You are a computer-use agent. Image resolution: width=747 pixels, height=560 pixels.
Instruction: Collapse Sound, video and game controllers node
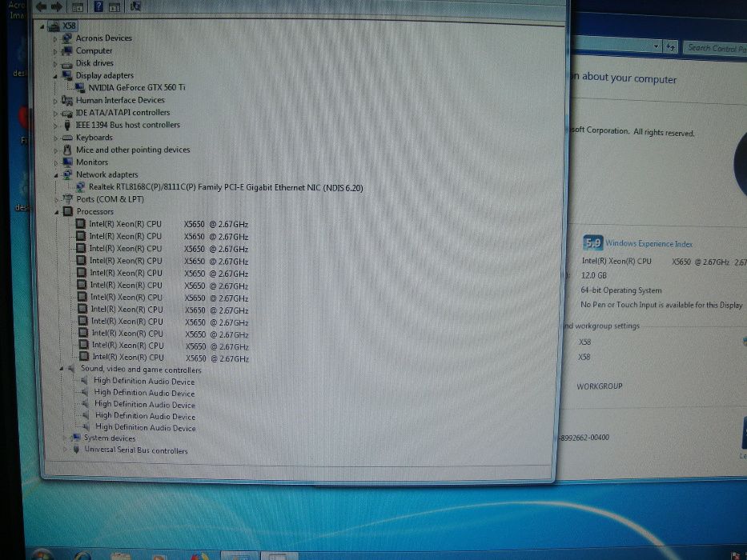coord(62,369)
